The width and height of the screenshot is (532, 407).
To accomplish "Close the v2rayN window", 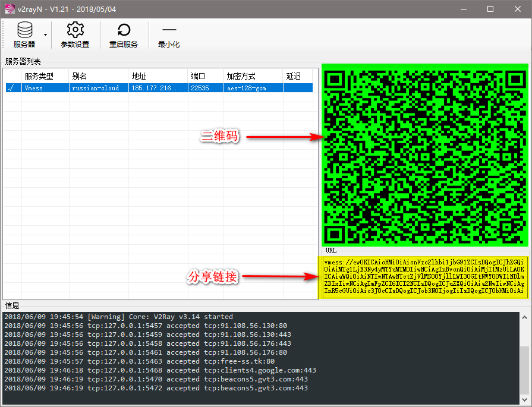I will 517,9.
